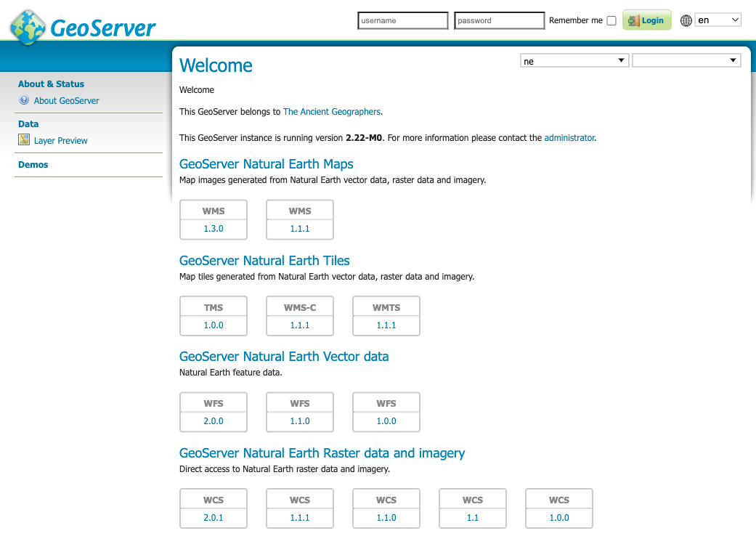Click the 'Natural Earth feature data.' description
Viewport: 756px width, 536px height.
coord(230,373)
